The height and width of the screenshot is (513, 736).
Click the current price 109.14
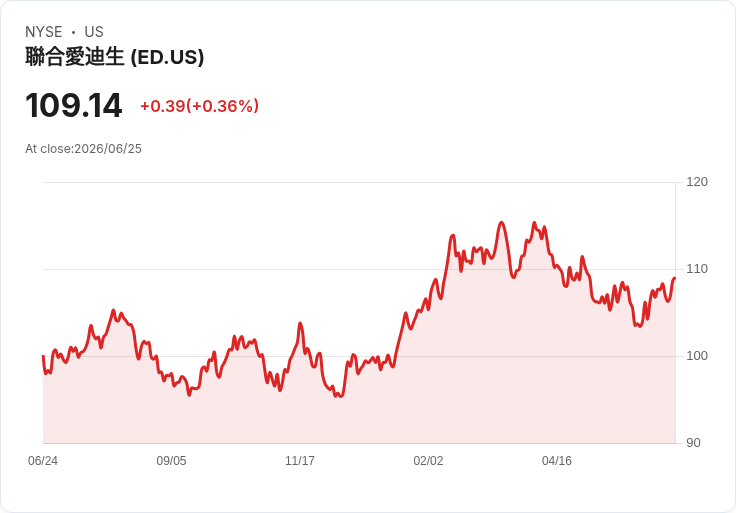[x=74, y=105]
